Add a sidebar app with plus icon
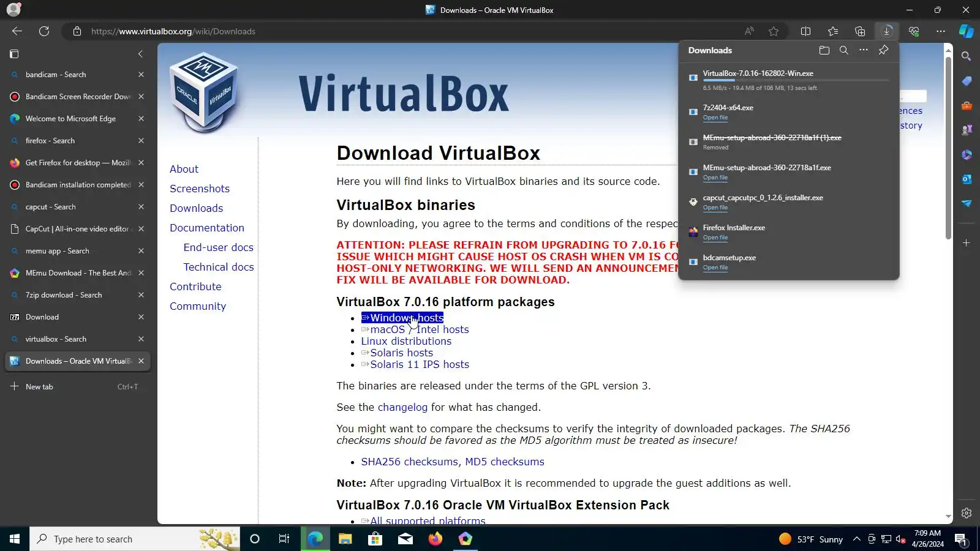Screen dimensions: 980x551 [967, 243]
